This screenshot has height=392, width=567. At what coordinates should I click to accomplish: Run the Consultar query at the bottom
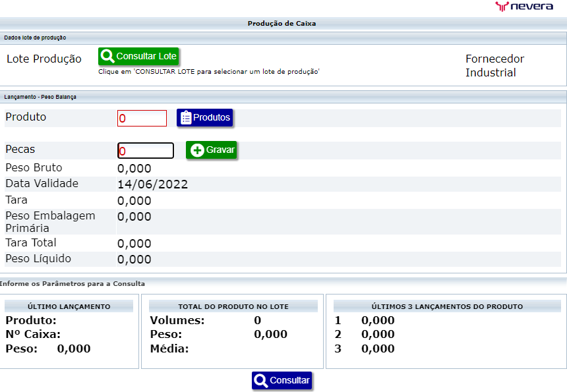click(x=282, y=380)
